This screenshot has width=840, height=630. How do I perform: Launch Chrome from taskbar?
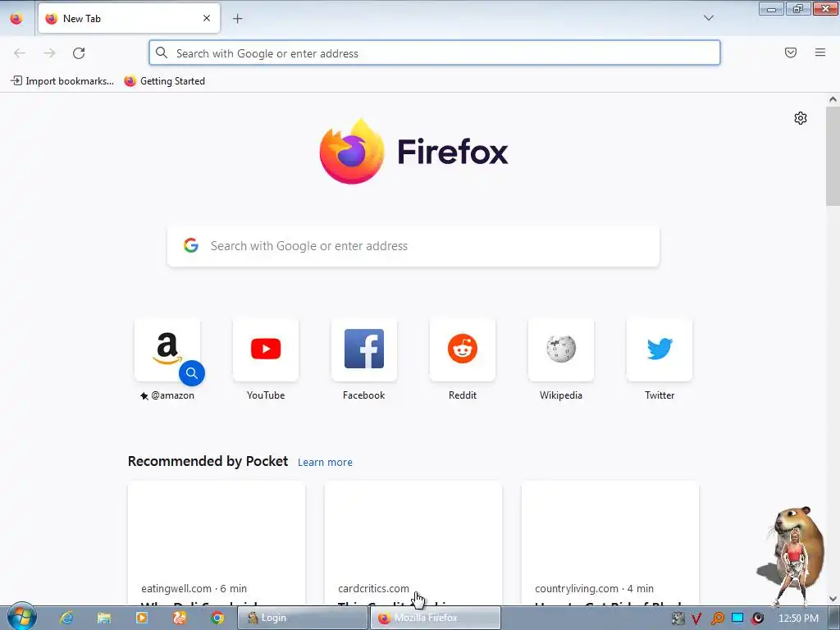(x=217, y=618)
